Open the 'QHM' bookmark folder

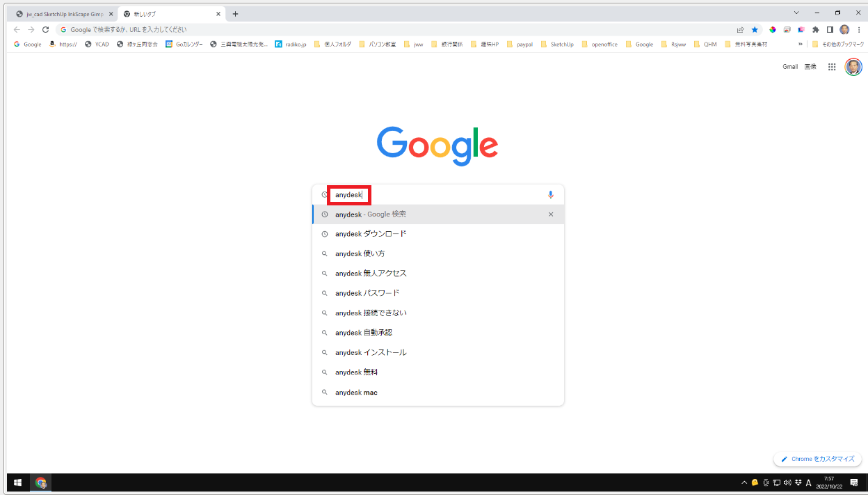coord(705,44)
